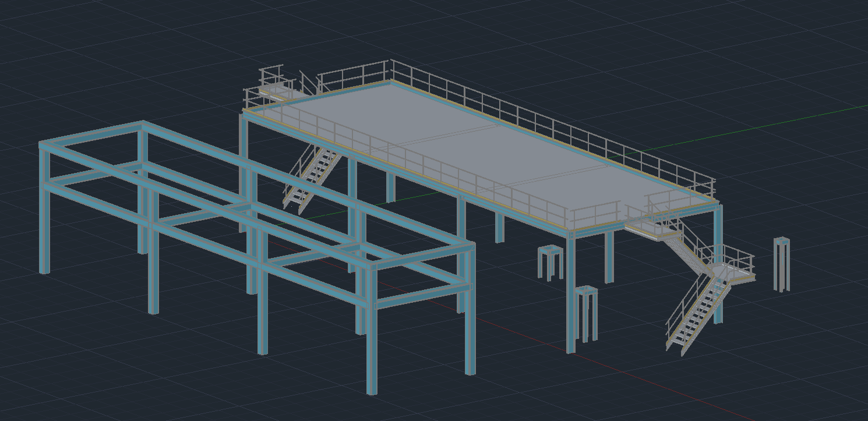Select the blue open steel frame structure

tap(257, 256)
